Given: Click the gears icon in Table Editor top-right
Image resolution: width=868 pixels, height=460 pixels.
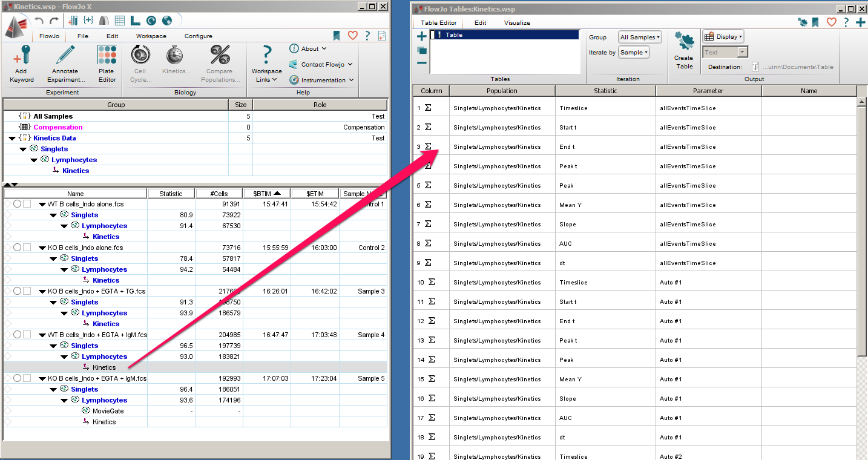Looking at the screenshot, I should 803,22.
